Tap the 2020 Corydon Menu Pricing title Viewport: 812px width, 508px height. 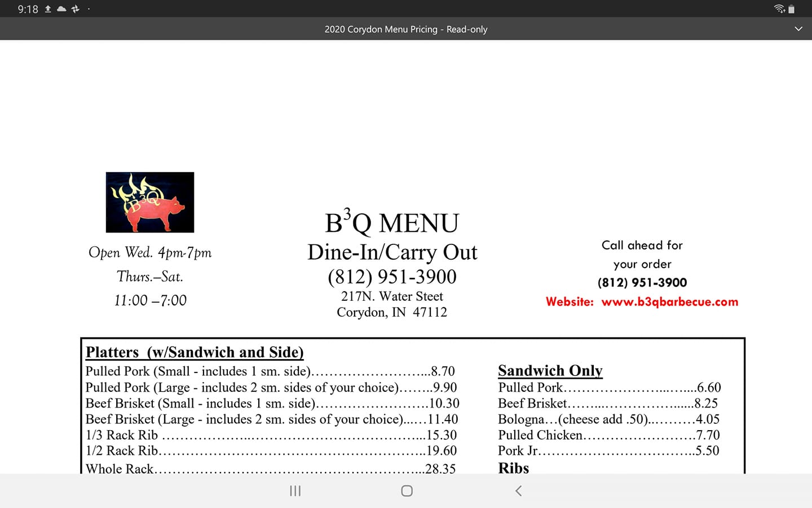[405, 29]
